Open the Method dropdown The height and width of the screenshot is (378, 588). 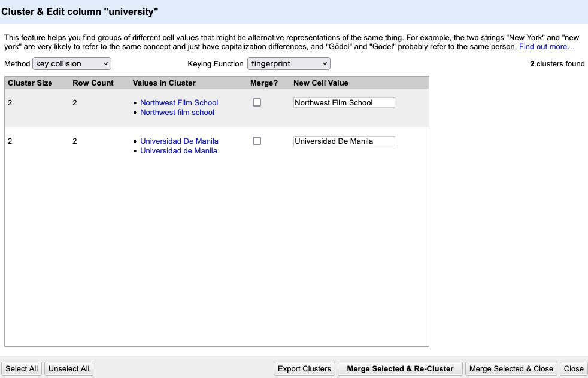(72, 63)
